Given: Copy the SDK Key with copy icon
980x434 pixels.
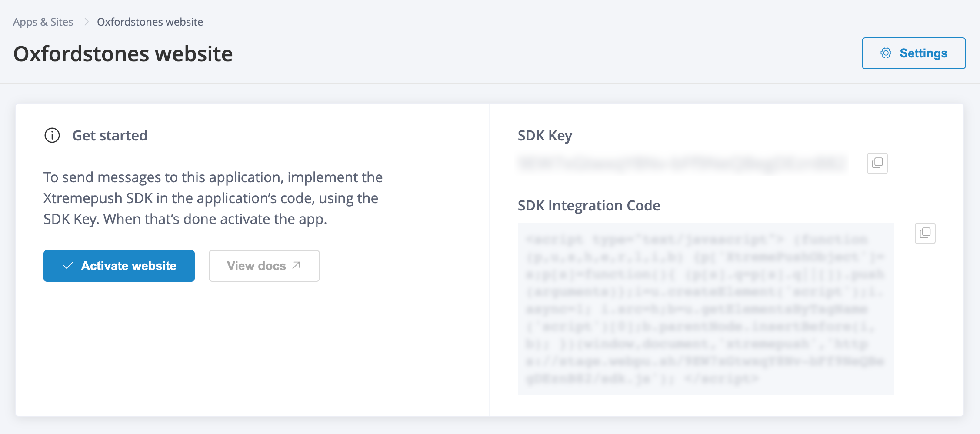Looking at the screenshot, I should click(877, 163).
